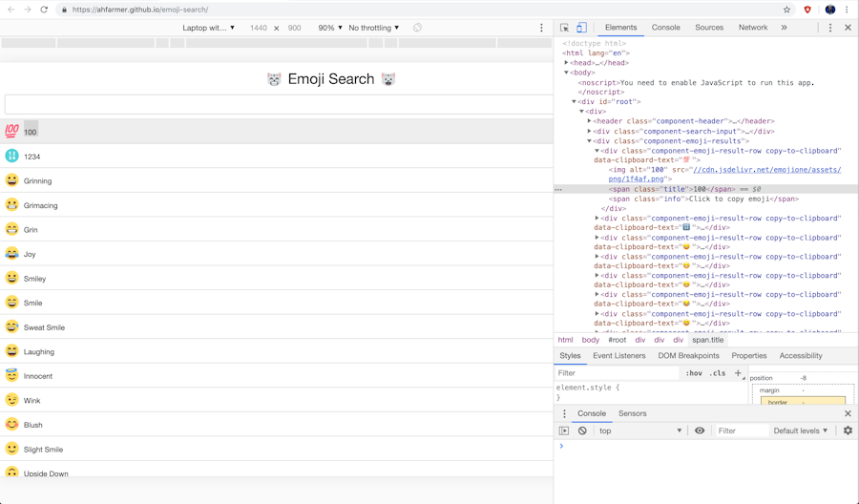Select #root in the breadcrumb
Image resolution: width=859 pixels, height=504 pixels.
(x=617, y=340)
